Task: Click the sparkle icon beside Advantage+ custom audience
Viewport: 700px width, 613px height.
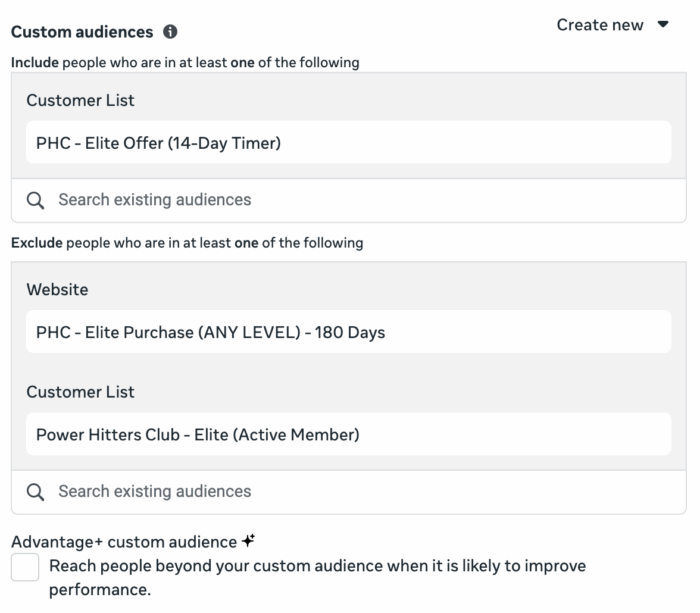Action: (248, 541)
